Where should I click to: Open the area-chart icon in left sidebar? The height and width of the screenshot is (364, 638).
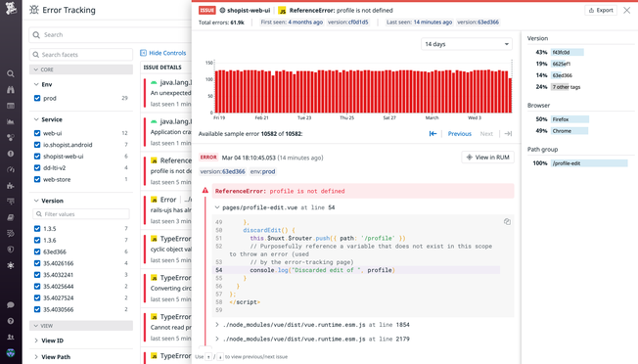[11, 121]
